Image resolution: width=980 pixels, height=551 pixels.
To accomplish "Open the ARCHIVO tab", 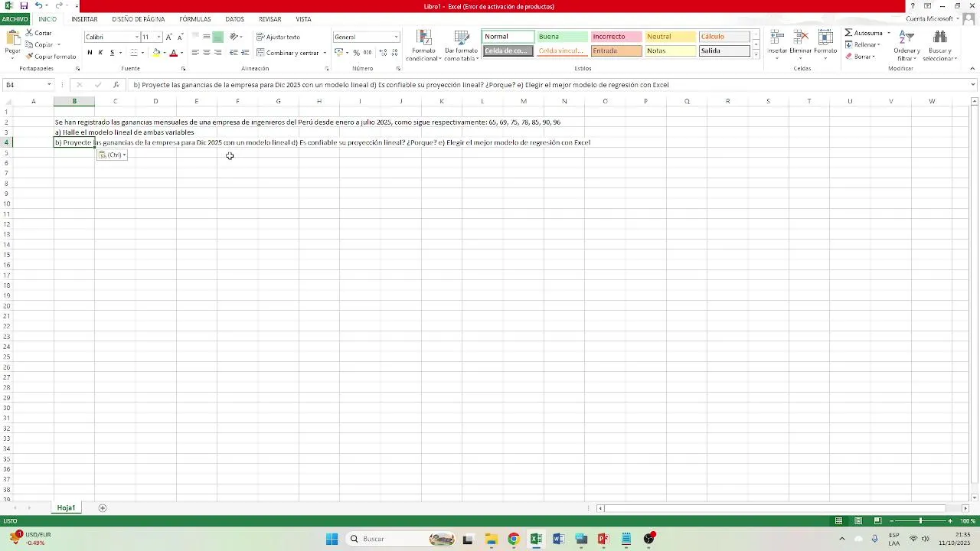I will (x=15, y=19).
